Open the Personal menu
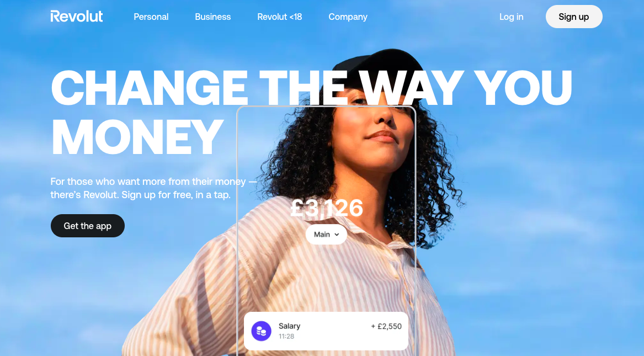This screenshot has height=356, width=644. coord(151,17)
